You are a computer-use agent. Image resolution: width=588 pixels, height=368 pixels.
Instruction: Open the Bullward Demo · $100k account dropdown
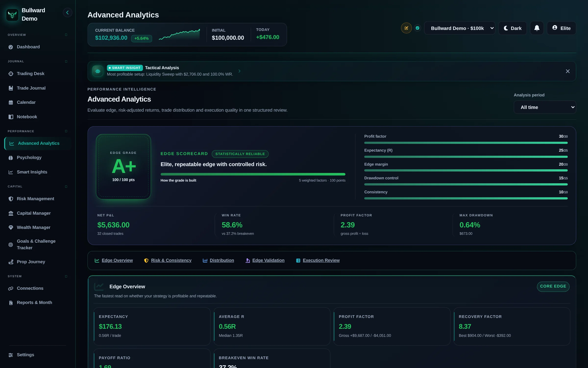pyautogui.click(x=460, y=28)
